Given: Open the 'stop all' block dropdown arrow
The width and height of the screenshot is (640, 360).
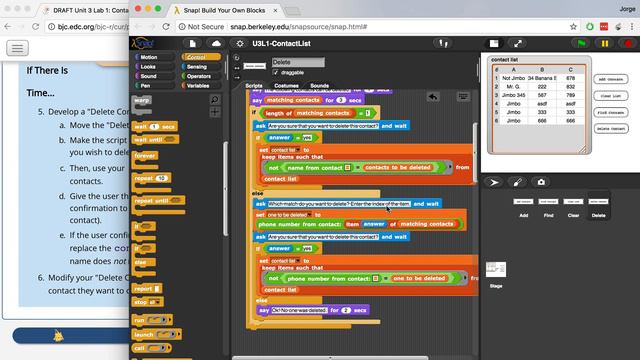Looking at the screenshot, I should tap(158, 302).
